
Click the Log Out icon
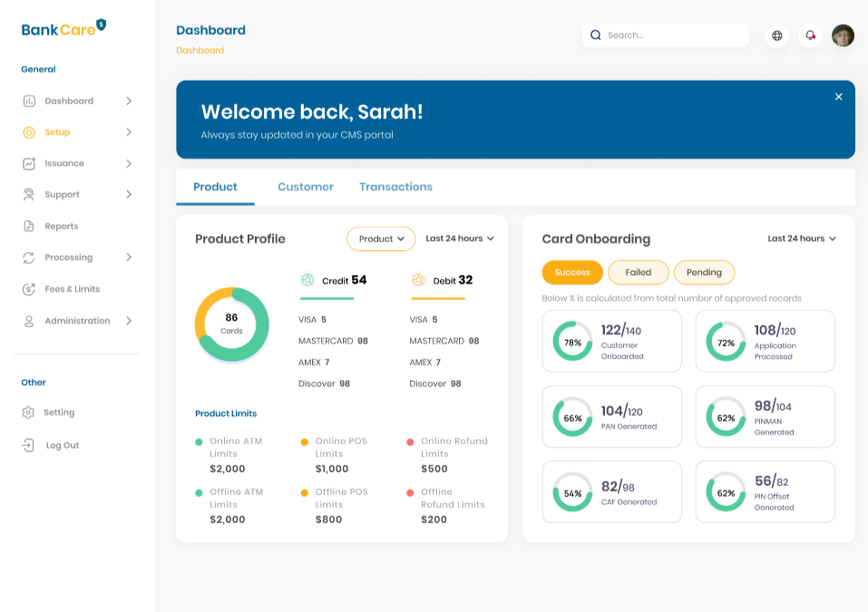click(29, 445)
